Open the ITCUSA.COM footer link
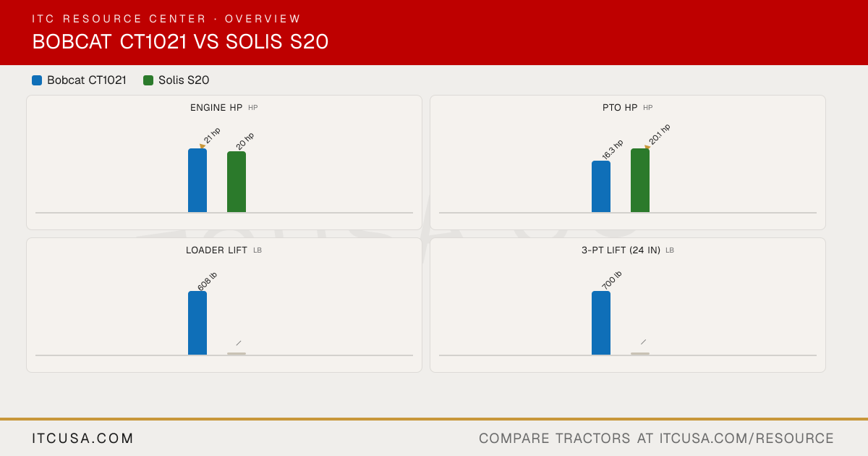Image resolution: width=868 pixels, height=456 pixels. pyautogui.click(x=83, y=439)
